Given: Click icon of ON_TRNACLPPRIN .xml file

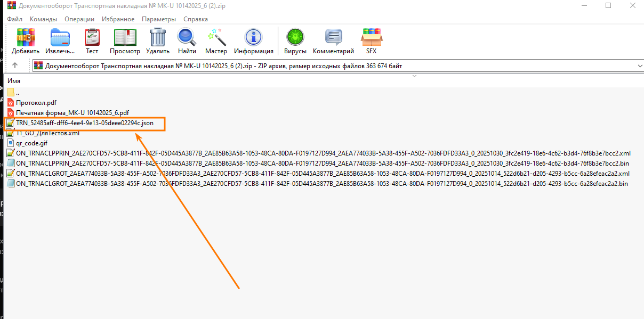Looking at the screenshot, I should click(x=11, y=153).
